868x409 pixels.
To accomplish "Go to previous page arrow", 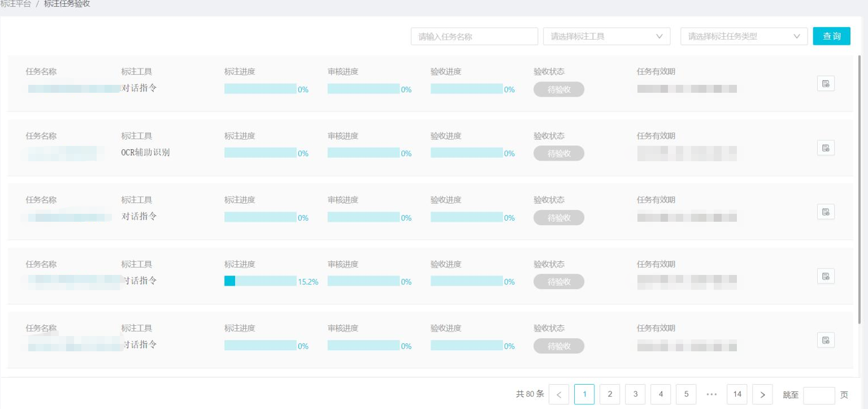I will click(x=559, y=394).
